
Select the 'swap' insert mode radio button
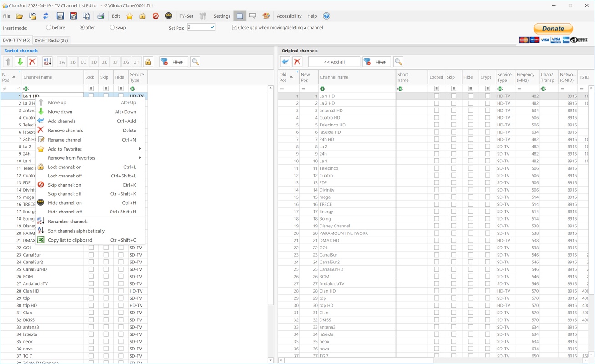[x=112, y=28]
